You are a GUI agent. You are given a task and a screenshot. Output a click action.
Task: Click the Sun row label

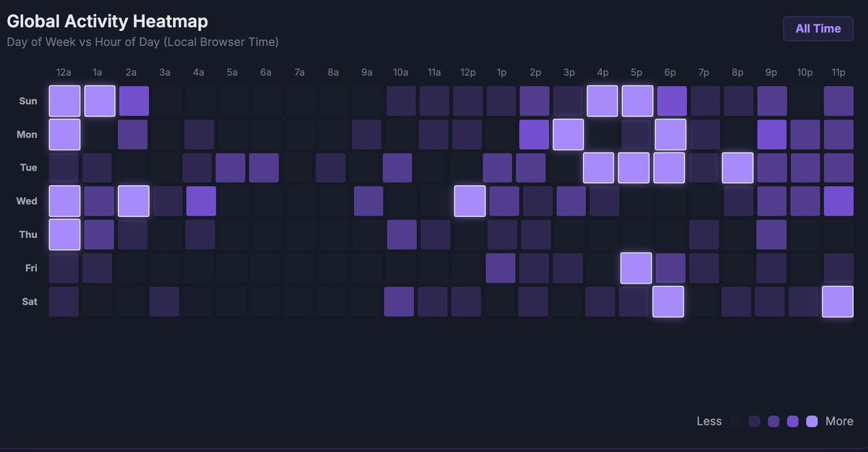click(27, 101)
